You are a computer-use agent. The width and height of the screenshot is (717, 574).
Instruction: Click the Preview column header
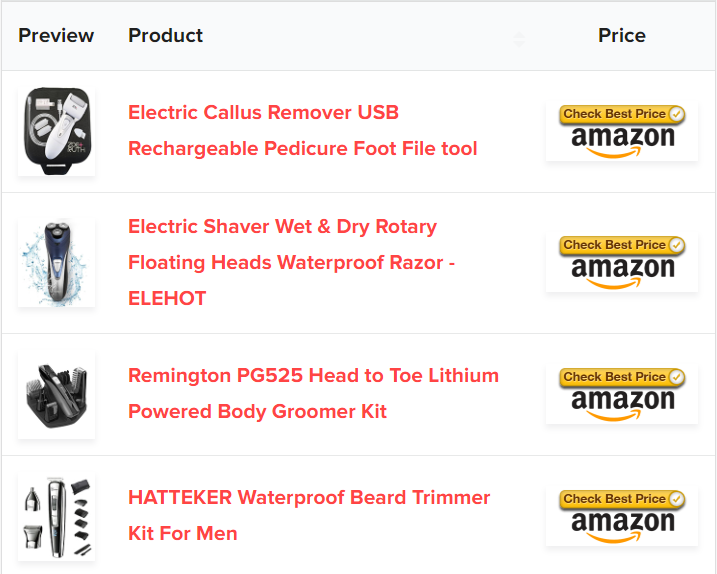point(56,36)
